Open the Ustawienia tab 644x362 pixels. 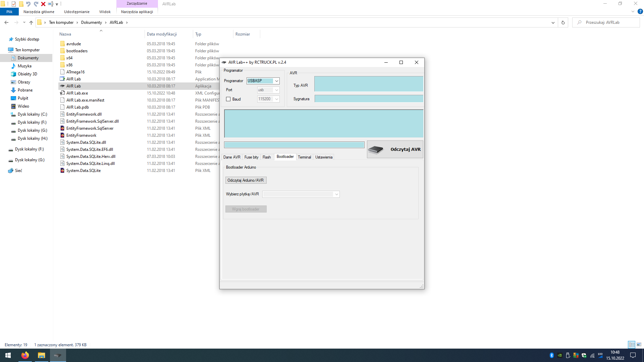324,157
